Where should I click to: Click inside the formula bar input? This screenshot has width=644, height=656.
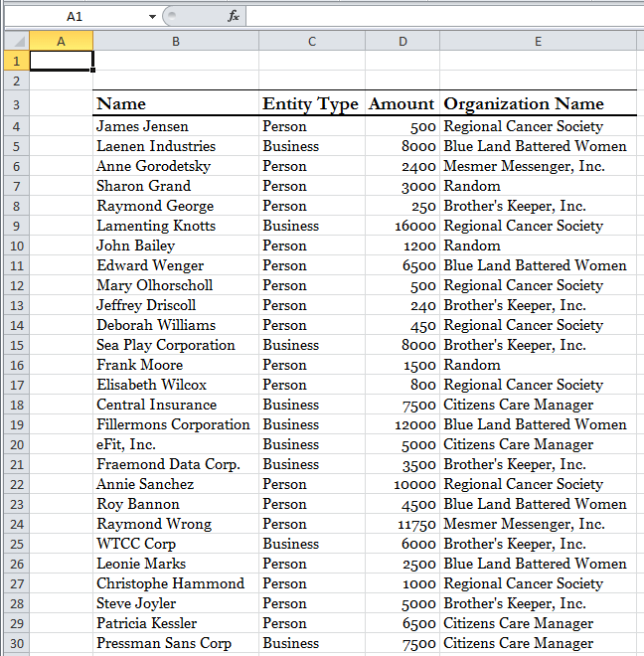click(x=445, y=16)
